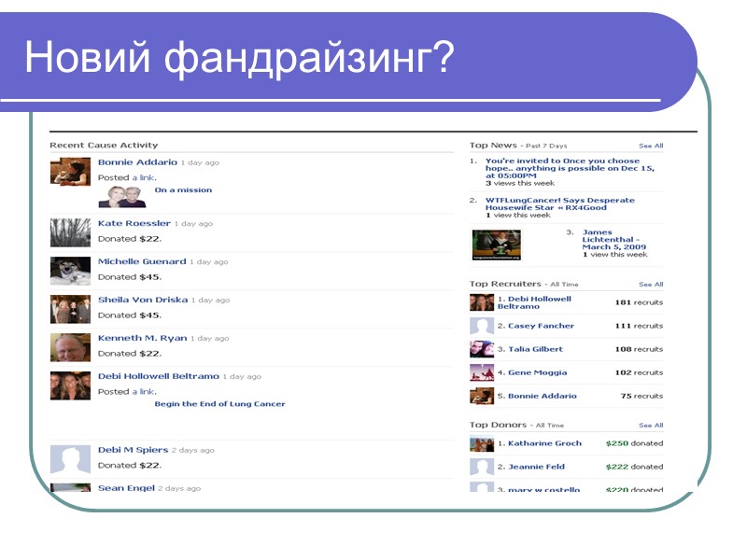Click slide title 'Новий фандрайзинг?'
The width and height of the screenshot is (747, 560).
coord(239,58)
